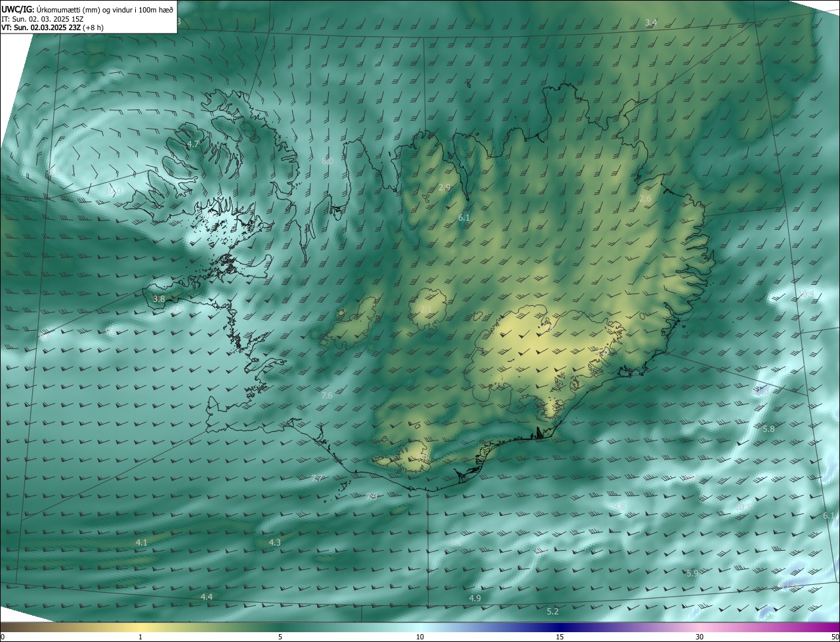Click the 4.1 value label on the map
The width and height of the screenshot is (840, 642).
click(141, 542)
